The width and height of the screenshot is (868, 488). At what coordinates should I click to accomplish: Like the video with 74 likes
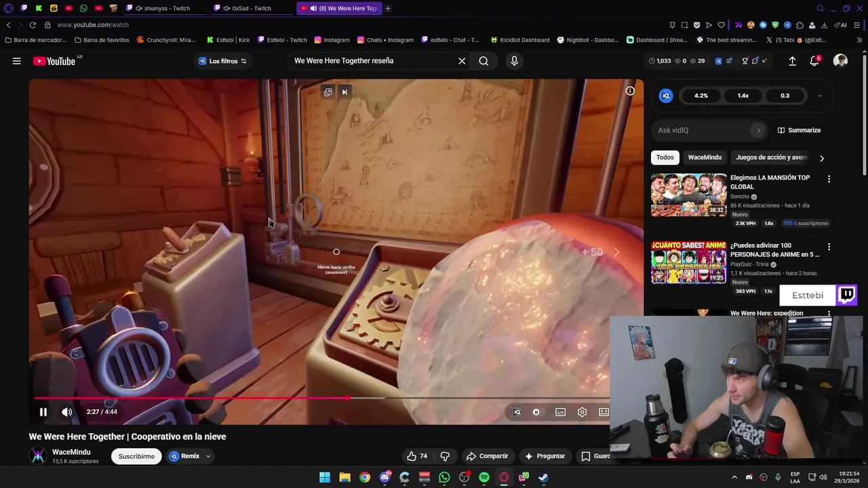(x=417, y=456)
